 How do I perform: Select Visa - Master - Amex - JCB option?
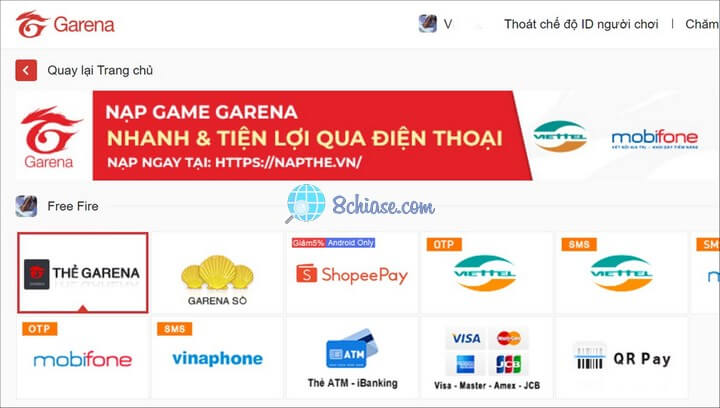coord(487,358)
